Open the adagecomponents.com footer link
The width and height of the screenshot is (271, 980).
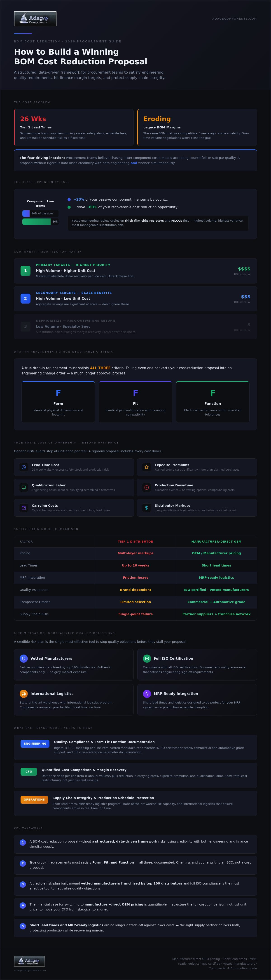point(30,970)
